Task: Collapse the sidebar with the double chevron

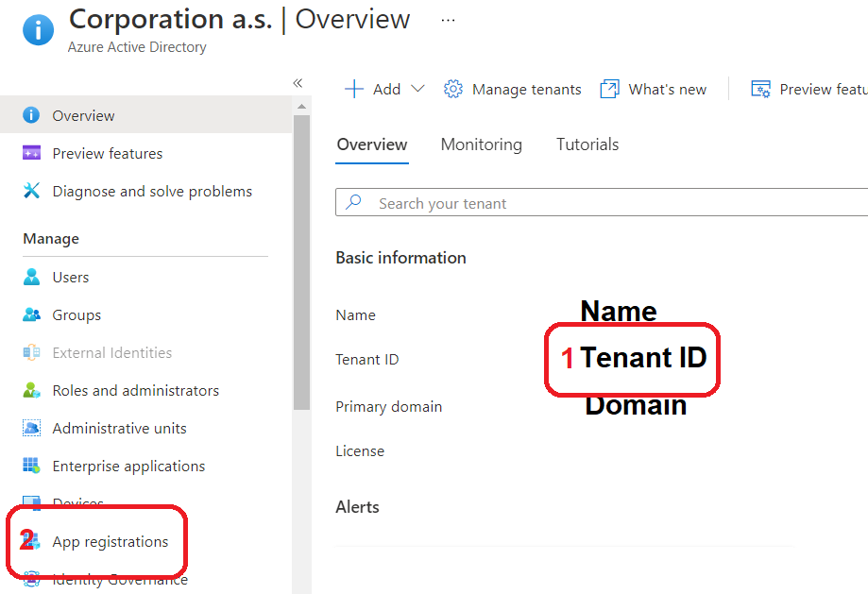Action: tap(298, 83)
